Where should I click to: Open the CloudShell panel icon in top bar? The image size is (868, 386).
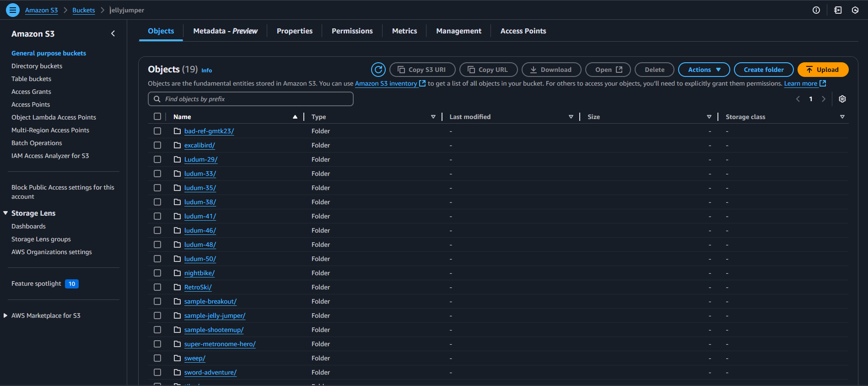[838, 10]
